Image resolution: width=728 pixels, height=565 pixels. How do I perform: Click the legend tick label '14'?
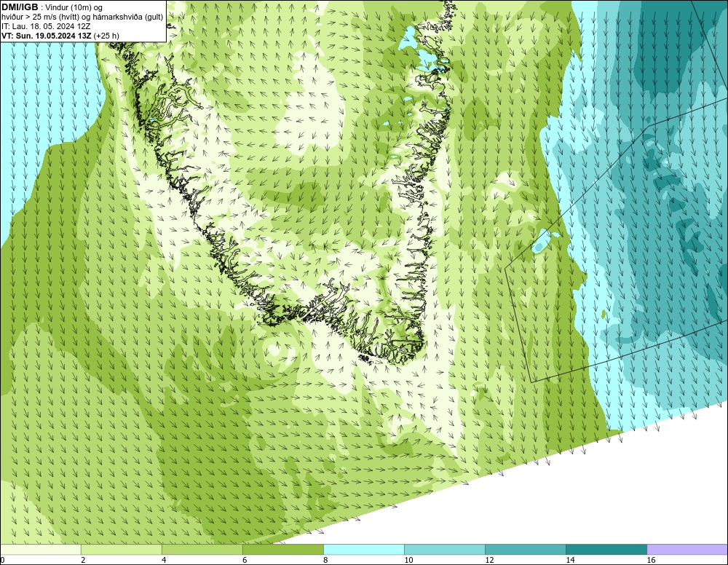(570, 560)
